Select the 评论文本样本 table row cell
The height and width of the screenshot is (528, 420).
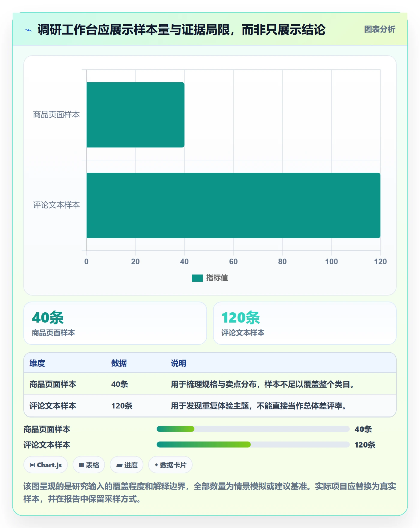pyautogui.click(x=53, y=406)
